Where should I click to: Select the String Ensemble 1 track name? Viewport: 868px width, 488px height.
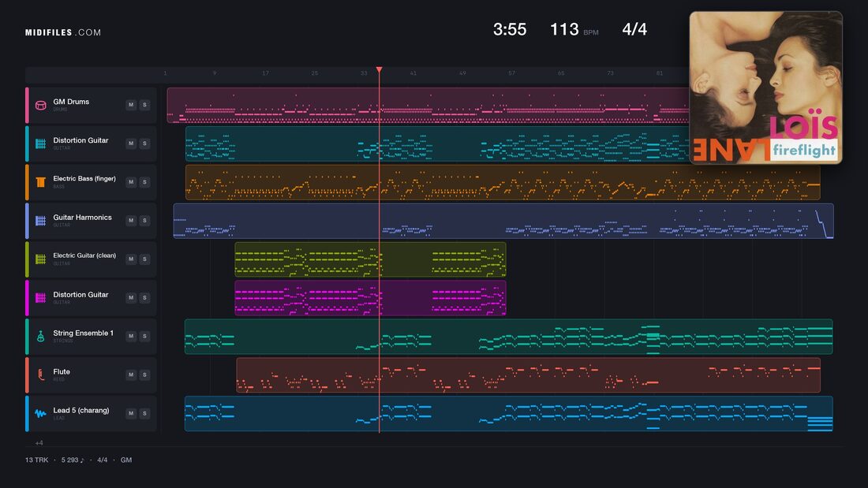click(83, 333)
